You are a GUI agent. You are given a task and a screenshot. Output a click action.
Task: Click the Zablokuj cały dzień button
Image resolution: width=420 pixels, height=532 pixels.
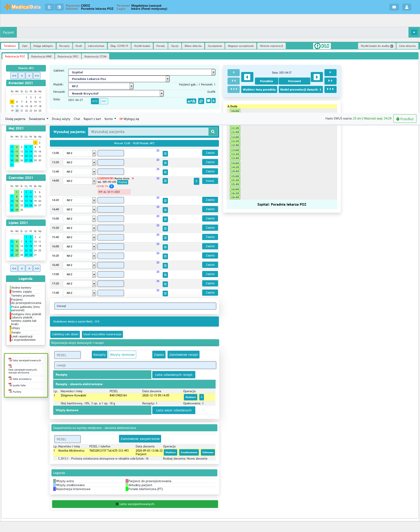pyautogui.click(x=65, y=334)
